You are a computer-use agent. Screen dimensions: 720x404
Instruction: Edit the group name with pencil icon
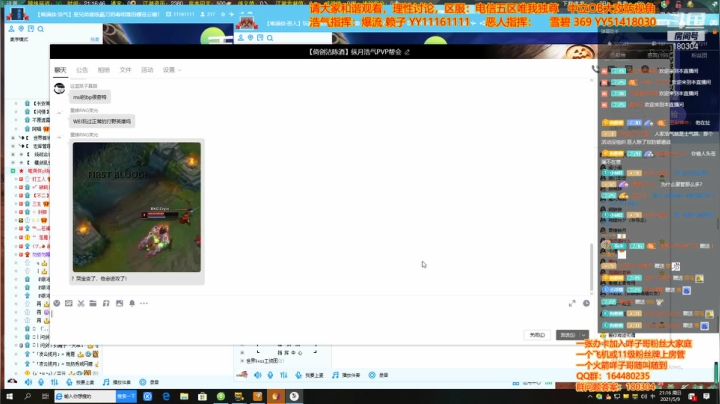pyautogui.click(x=407, y=52)
